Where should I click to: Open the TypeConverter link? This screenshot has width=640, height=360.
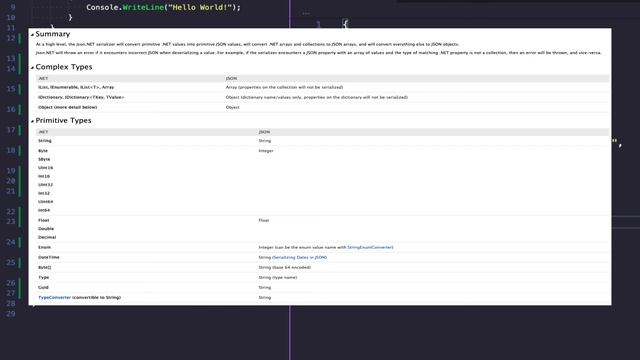click(54, 298)
